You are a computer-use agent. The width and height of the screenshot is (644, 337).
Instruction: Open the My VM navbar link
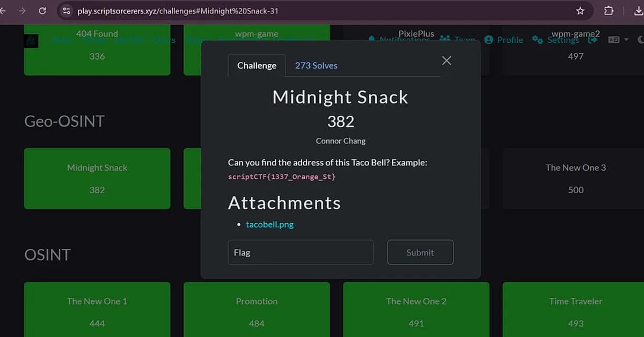coord(129,40)
